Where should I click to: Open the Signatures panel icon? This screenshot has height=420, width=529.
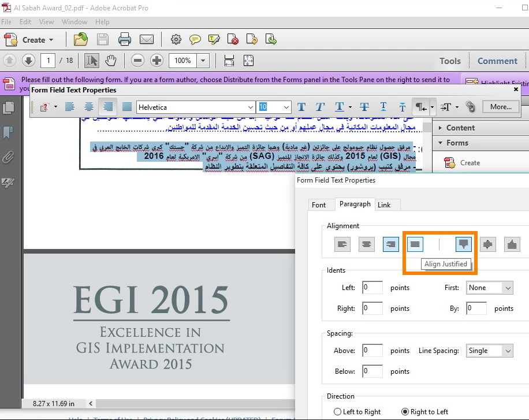click(9, 183)
